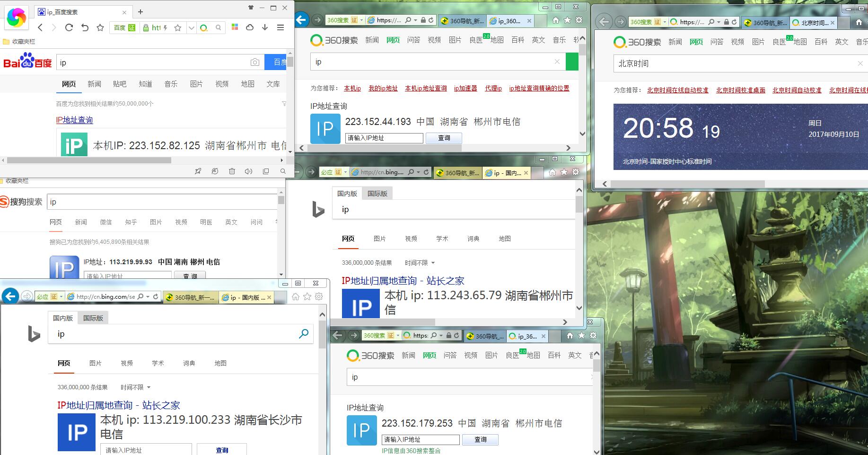Click the cloud sync icon in the Baidu browser

coord(250,27)
